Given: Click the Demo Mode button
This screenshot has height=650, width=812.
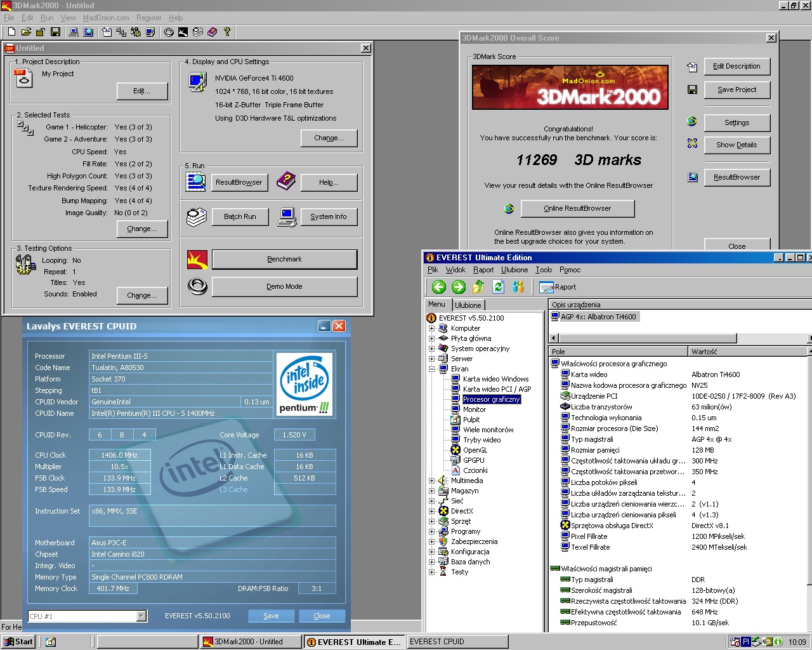Looking at the screenshot, I should click(284, 286).
